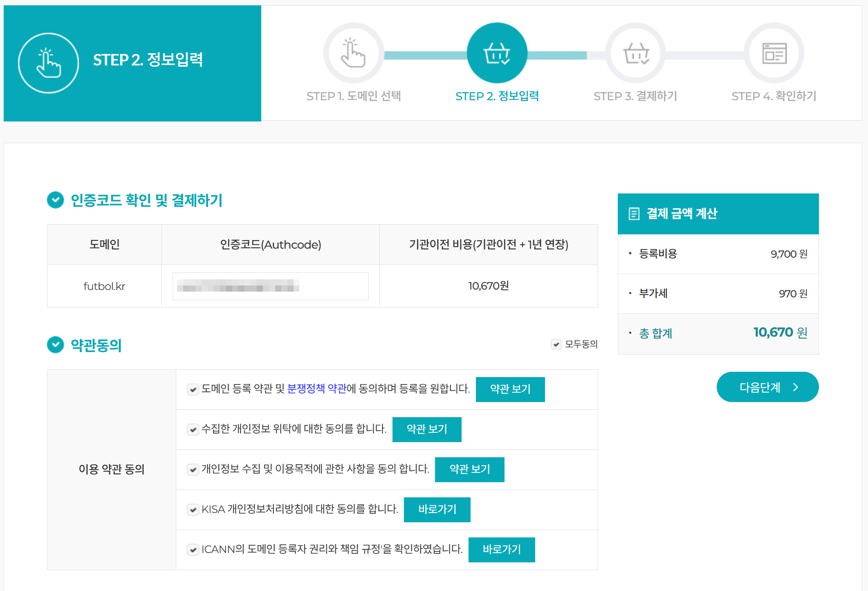The height and width of the screenshot is (591, 868).
Task: Click the STEP 3. 결제하기 label
Action: 635,96
